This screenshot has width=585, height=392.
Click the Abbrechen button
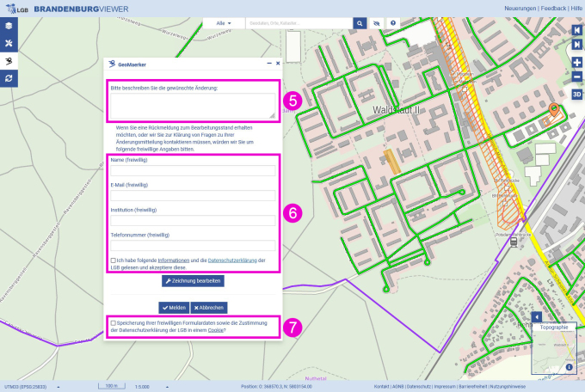[209, 308]
